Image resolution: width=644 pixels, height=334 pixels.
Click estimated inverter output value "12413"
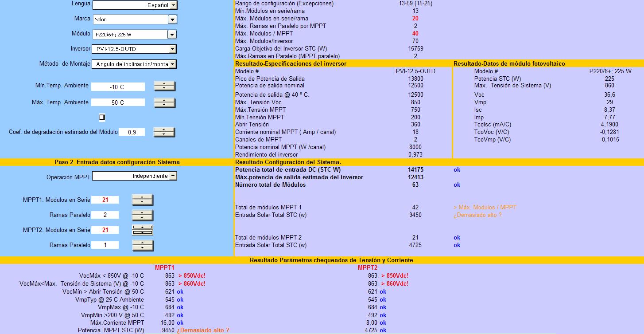click(x=415, y=177)
